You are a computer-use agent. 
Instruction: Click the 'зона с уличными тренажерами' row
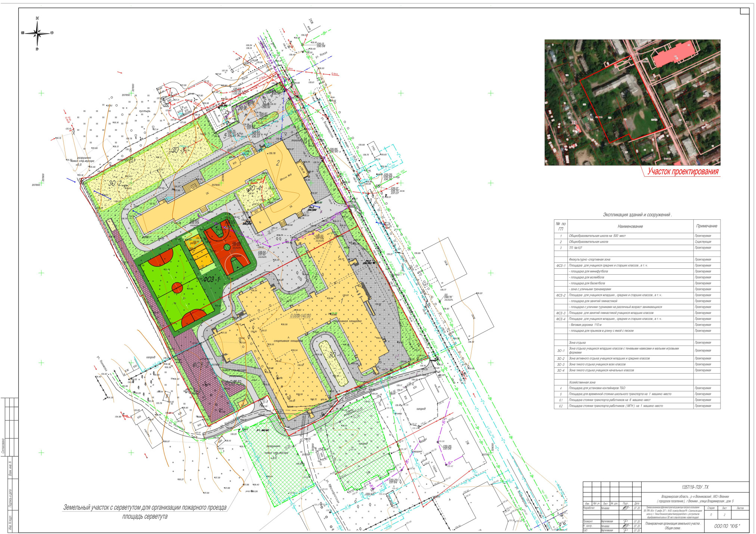pyautogui.click(x=637, y=289)
